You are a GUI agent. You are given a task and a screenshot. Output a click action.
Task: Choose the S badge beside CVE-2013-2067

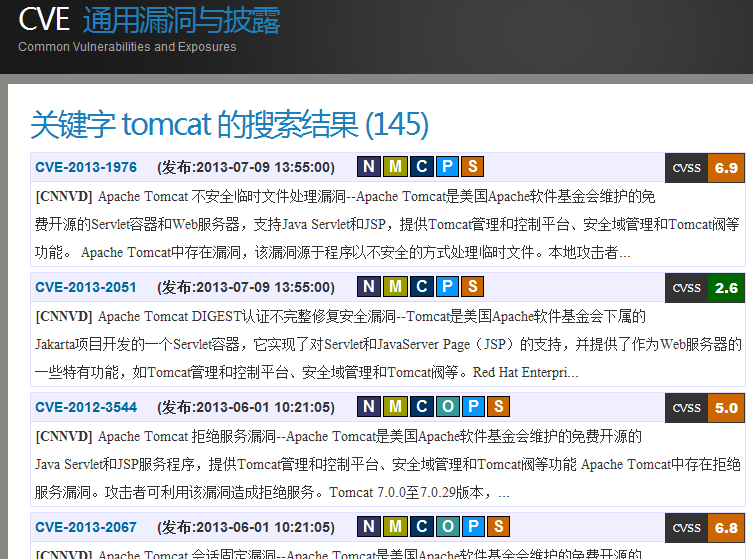(498, 527)
